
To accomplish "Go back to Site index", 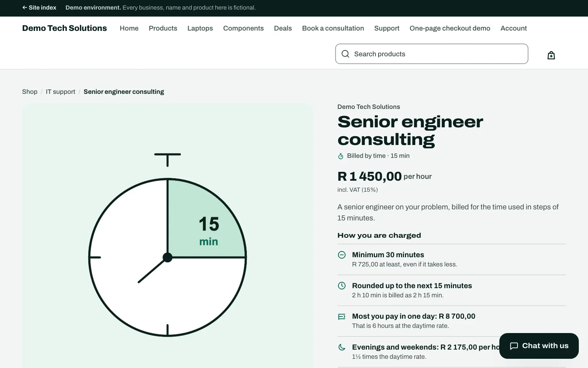I will [x=39, y=8].
